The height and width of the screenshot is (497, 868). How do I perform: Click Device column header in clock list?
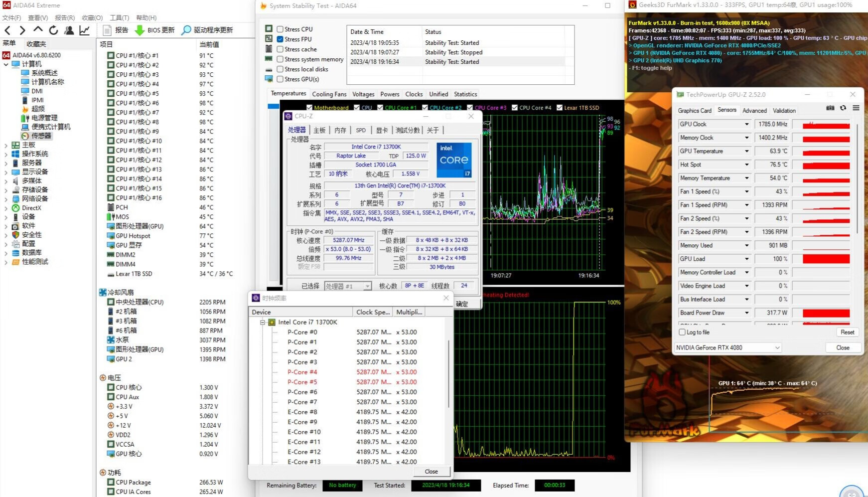point(300,312)
